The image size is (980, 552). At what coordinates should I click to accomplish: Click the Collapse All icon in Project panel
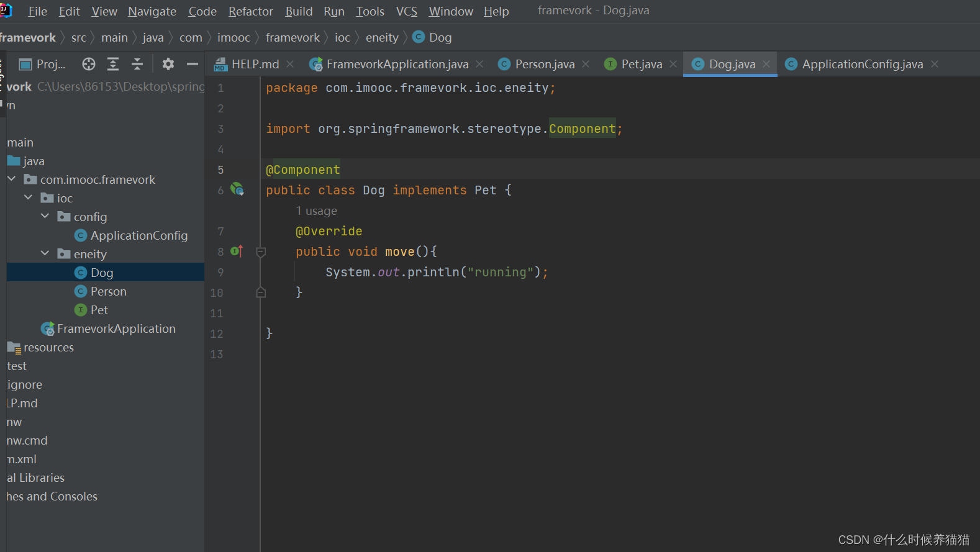(x=137, y=64)
